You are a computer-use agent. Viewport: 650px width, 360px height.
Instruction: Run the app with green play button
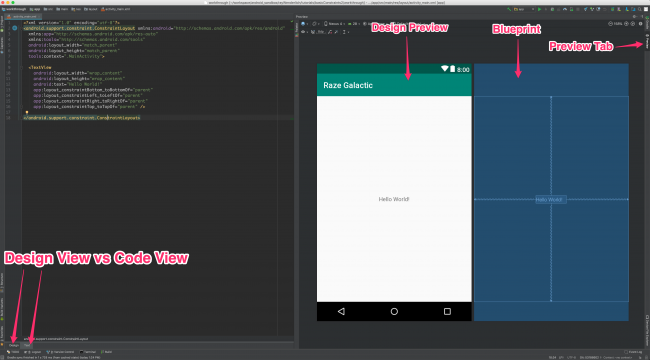539,9
